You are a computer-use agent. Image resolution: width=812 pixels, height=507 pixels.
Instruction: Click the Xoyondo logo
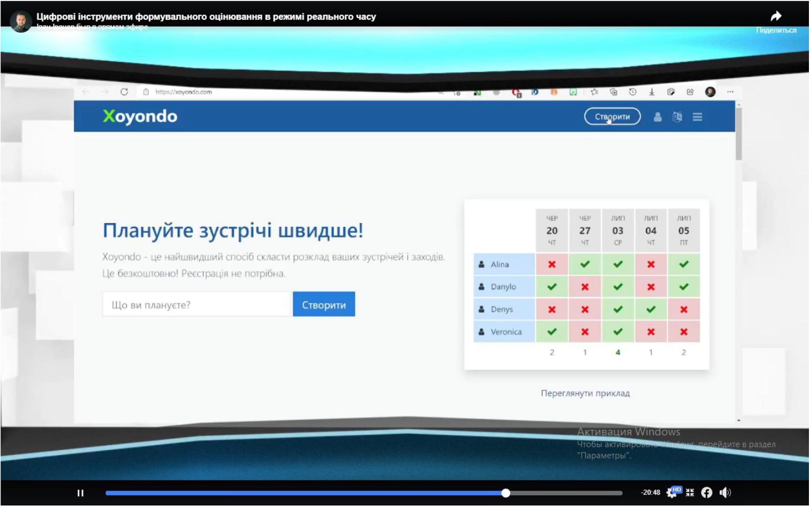click(140, 116)
